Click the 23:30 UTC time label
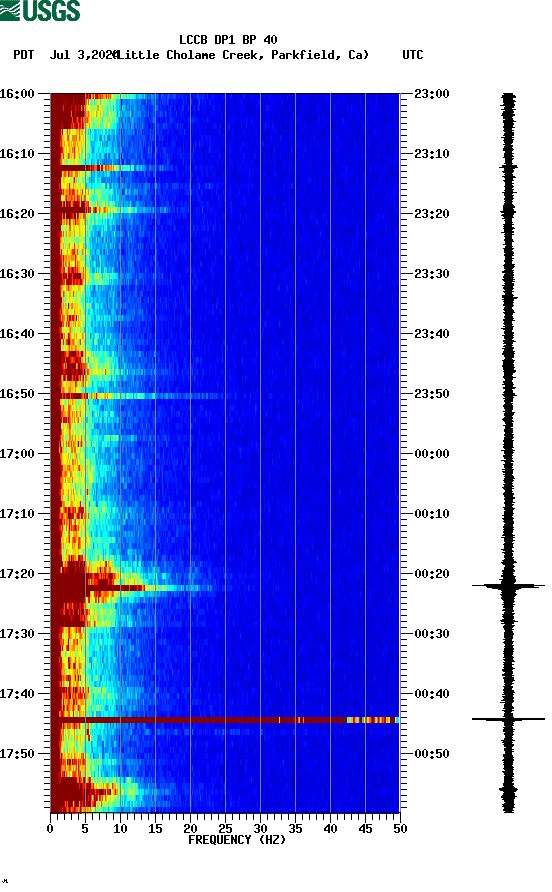Screen dimensions: 552x892 pyautogui.click(x=432, y=274)
